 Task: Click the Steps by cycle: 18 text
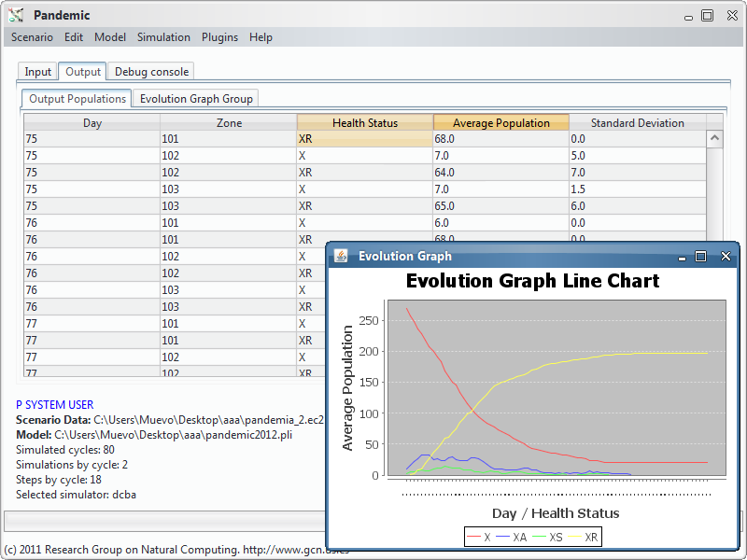(x=59, y=480)
